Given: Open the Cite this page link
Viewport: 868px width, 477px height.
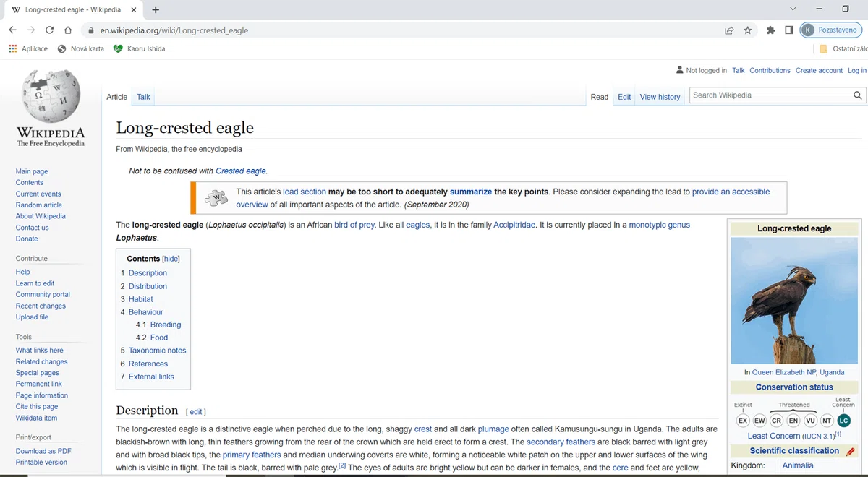Looking at the screenshot, I should (x=37, y=406).
